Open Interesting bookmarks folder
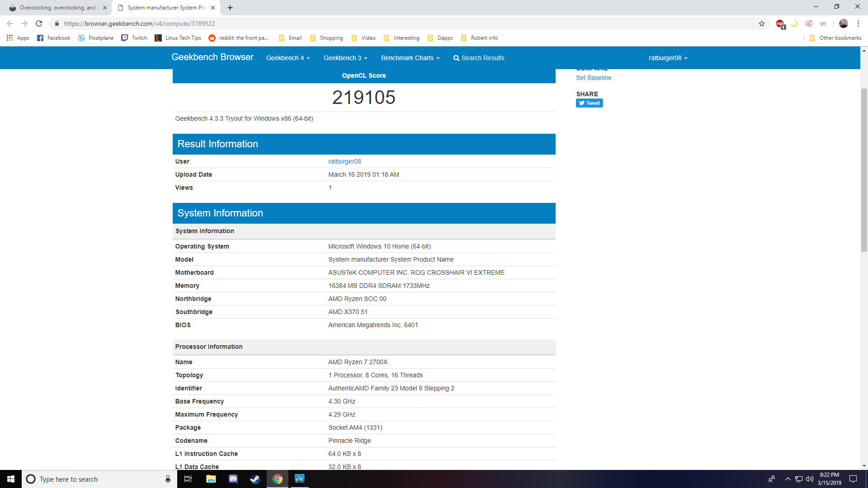 coord(401,38)
